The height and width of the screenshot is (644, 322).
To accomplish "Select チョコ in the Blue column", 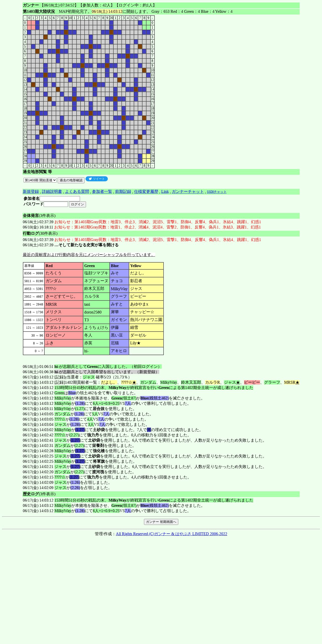I will pos(119,281).
